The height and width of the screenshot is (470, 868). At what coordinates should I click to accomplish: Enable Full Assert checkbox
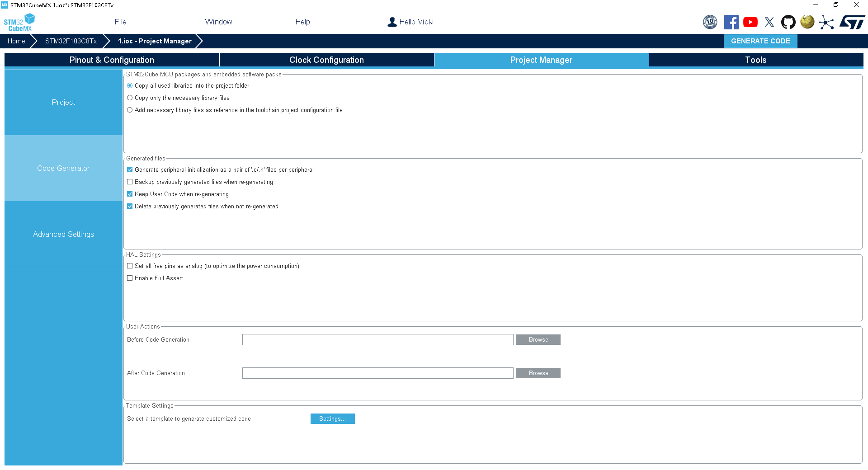[x=130, y=278]
